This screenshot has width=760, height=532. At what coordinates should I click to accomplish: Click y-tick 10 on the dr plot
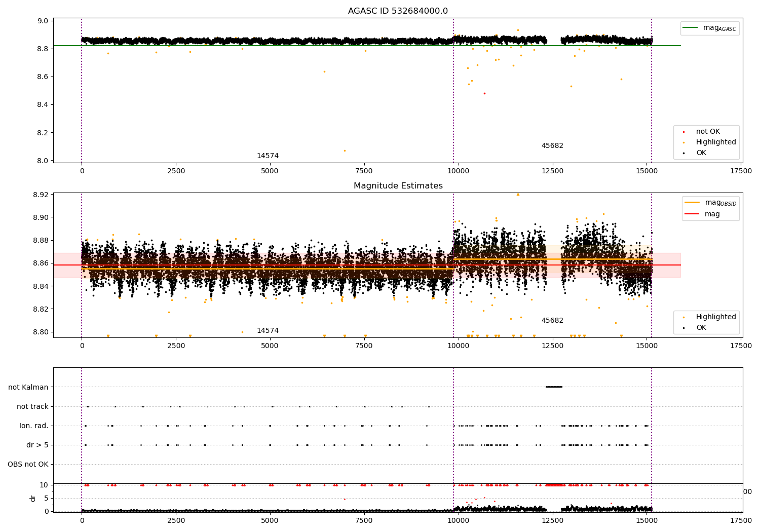(x=45, y=485)
